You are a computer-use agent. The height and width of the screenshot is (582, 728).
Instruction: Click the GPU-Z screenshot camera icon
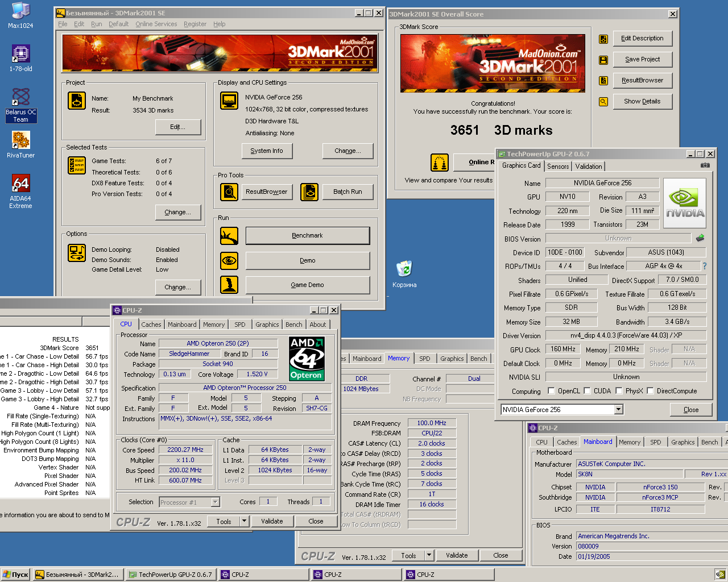[x=705, y=165]
